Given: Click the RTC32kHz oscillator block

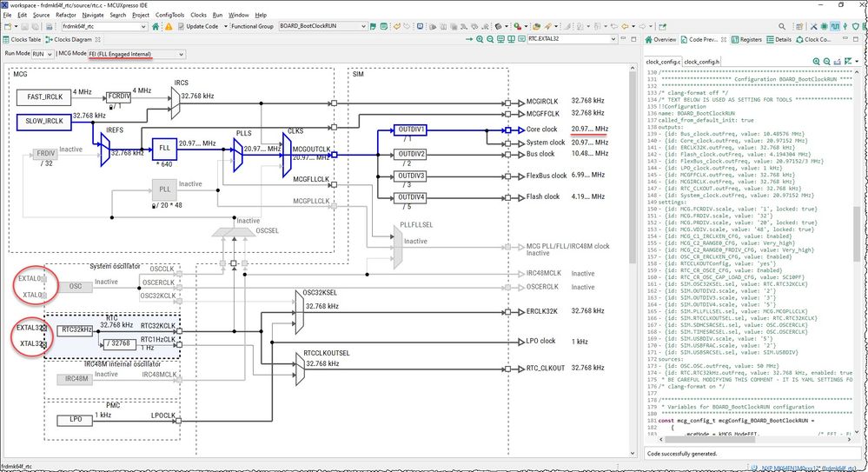Looking at the screenshot, I should (x=76, y=330).
